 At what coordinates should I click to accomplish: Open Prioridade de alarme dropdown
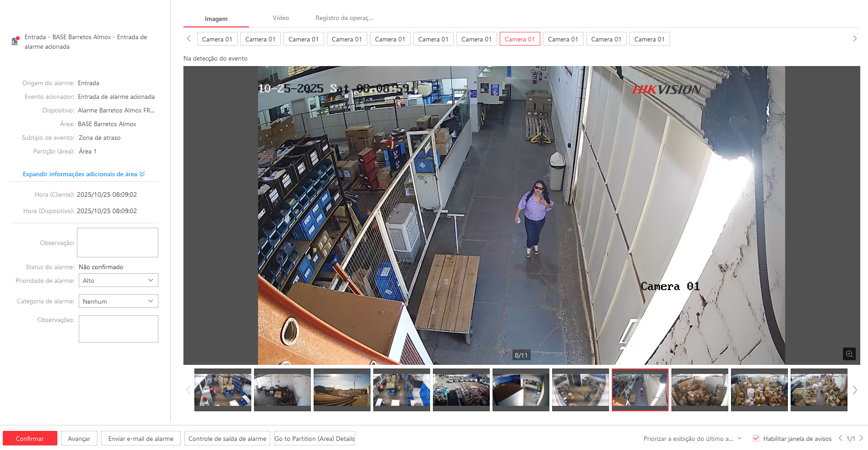(x=118, y=281)
